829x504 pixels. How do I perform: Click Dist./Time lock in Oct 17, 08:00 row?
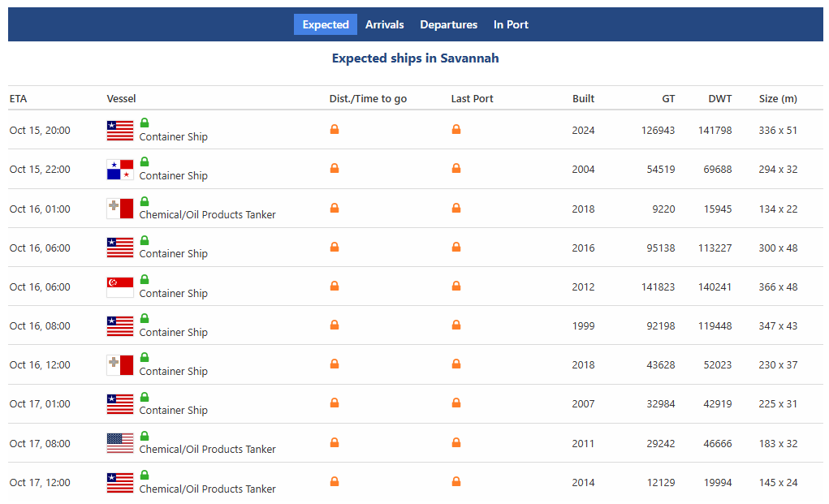[335, 442]
